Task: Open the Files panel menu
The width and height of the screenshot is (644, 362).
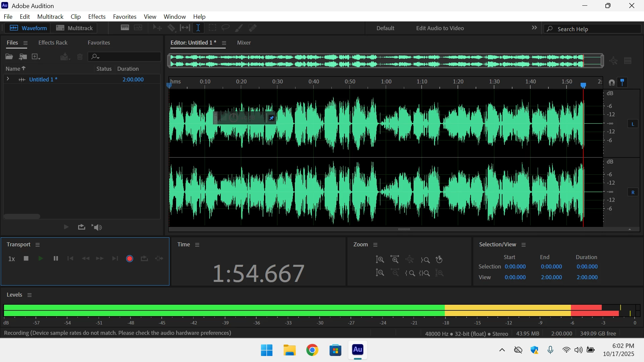Action: (x=25, y=43)
